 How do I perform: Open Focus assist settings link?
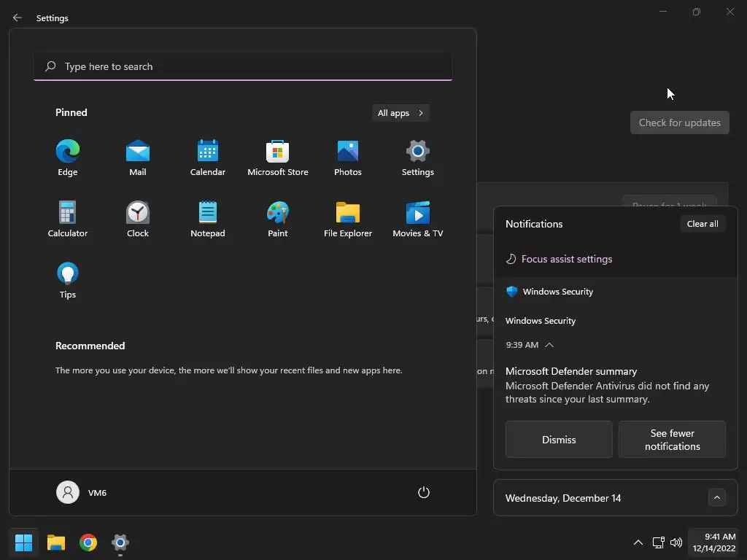click(x=560, y=259)
